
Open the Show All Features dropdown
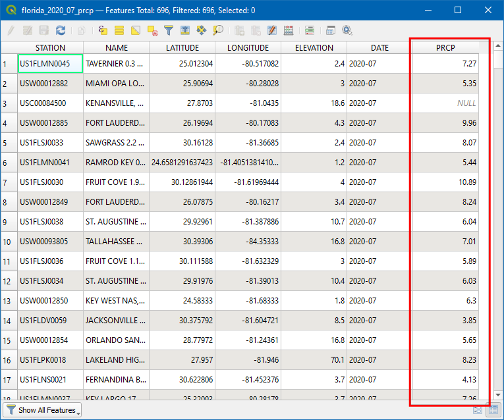pos(43,410)
